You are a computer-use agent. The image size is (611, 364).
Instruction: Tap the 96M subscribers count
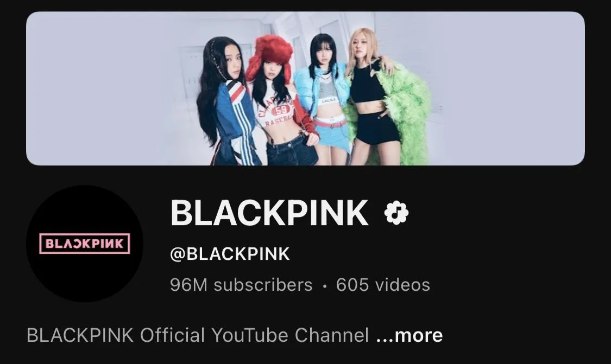pos(241,285)
